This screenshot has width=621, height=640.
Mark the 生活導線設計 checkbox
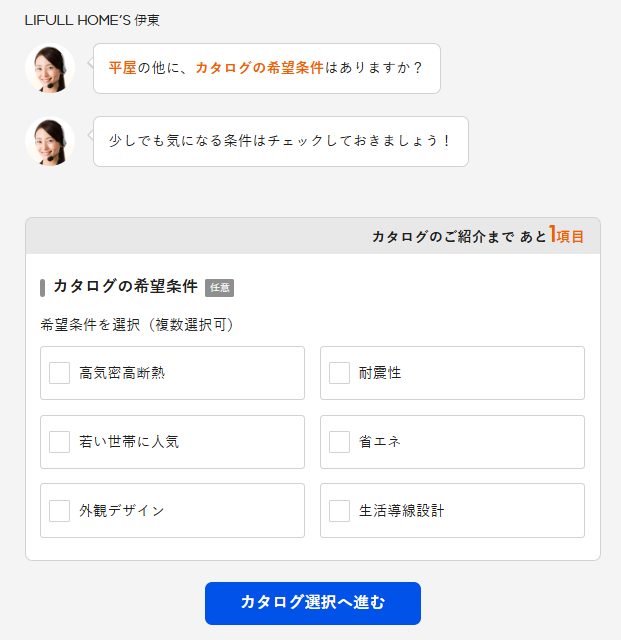339,511
